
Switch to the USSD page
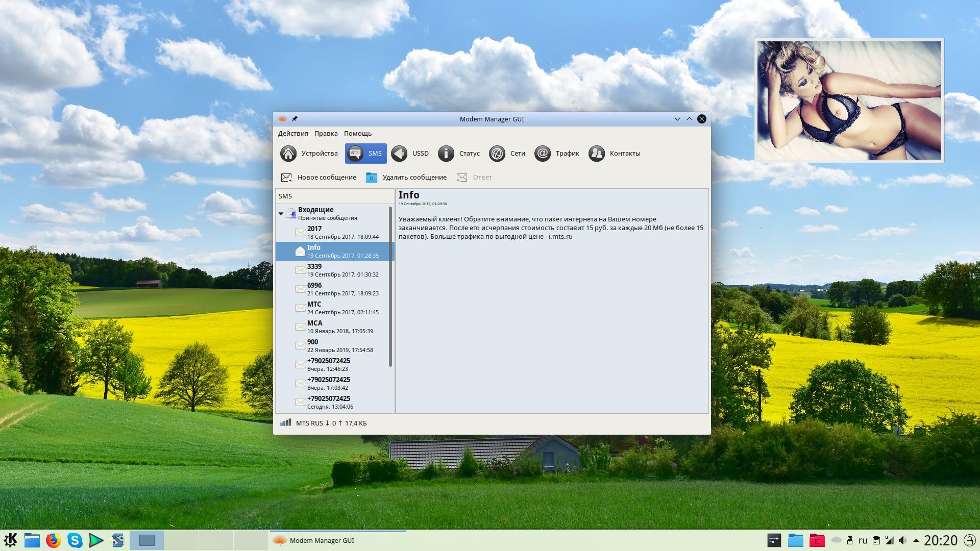410,154
